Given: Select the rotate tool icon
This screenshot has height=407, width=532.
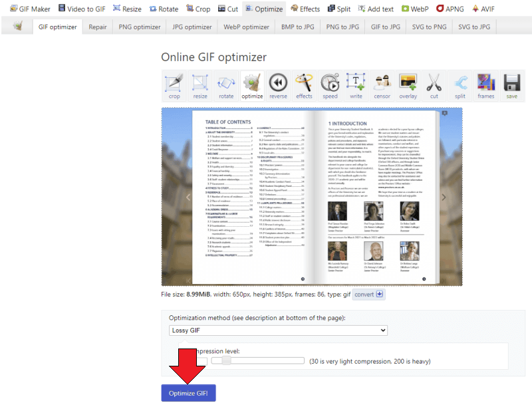Looking at the screenshot, I should 226,86.
